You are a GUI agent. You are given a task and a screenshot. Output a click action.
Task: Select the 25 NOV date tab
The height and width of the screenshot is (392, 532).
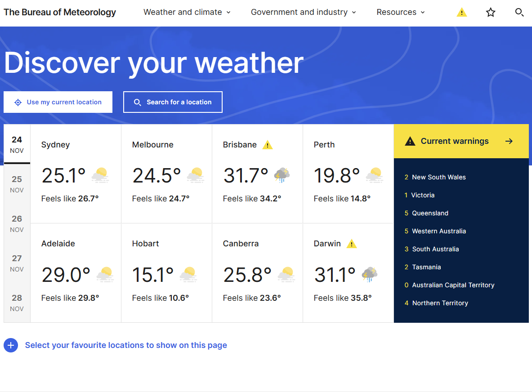point(17,184)
